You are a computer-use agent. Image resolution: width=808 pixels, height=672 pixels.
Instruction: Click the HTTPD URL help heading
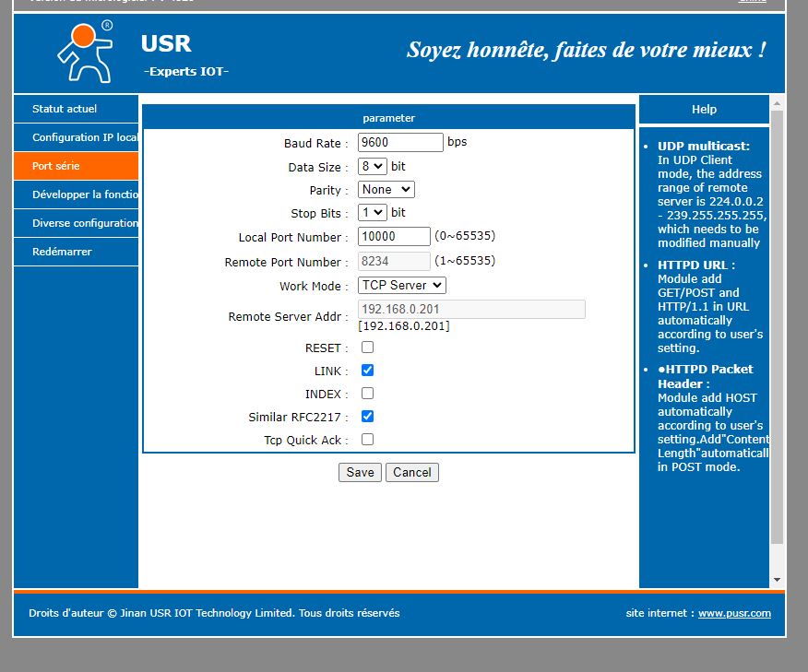tap(696, 265)
